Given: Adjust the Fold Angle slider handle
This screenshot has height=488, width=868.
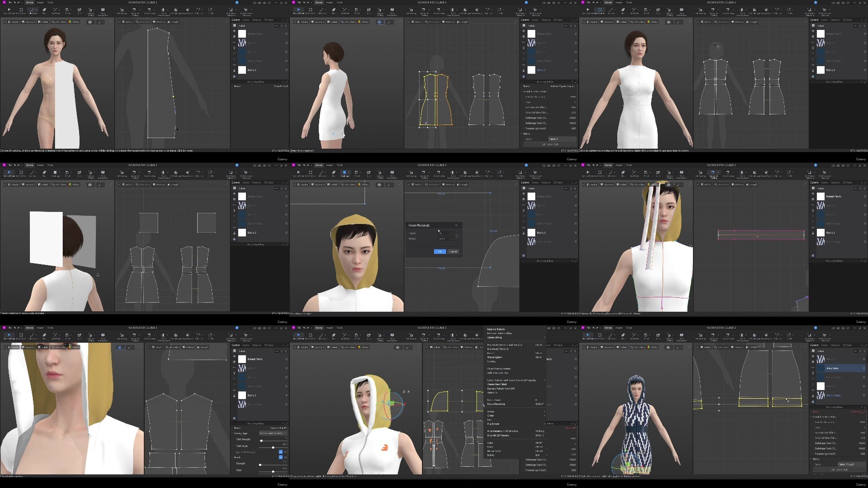Looking at the screenshot, I should click(x=273, y=447).
